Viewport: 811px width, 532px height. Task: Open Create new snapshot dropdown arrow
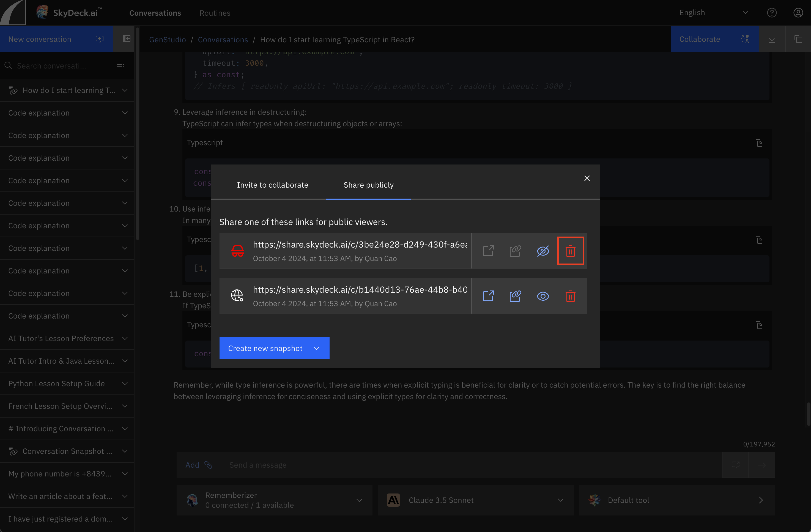click(x=316, y=348)
